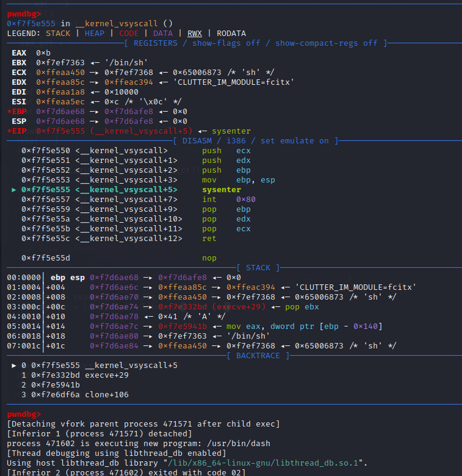The image size is (462, 476).
Task: Click the BACKTRACE section header
Action: click(x=258, y=356)
